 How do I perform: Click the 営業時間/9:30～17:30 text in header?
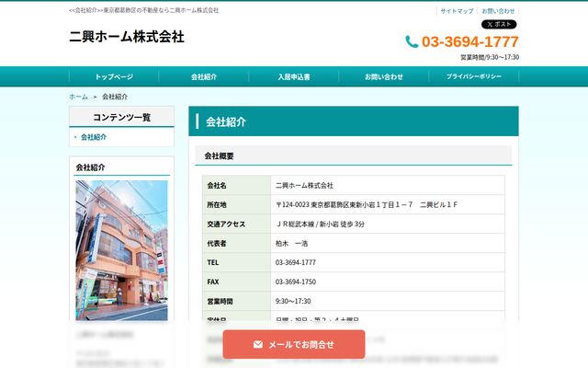[x=490, y=57]
